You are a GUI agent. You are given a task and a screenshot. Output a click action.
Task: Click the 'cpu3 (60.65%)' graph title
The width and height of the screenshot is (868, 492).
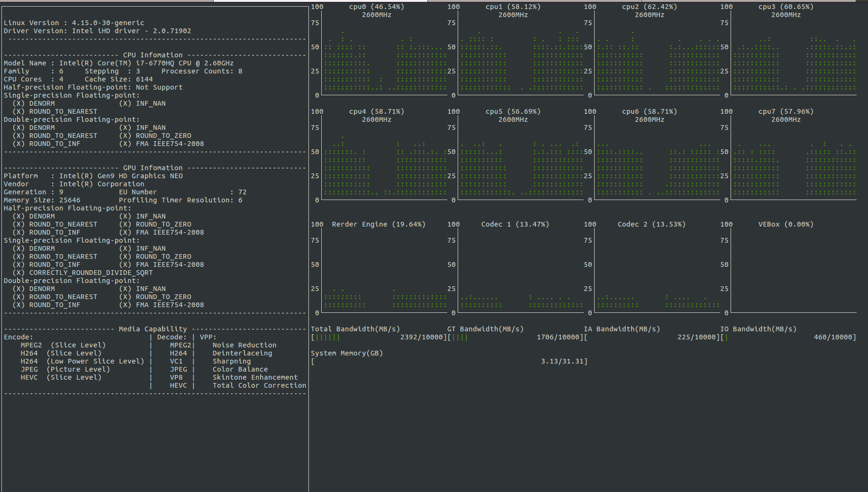[x=786, y=7]
